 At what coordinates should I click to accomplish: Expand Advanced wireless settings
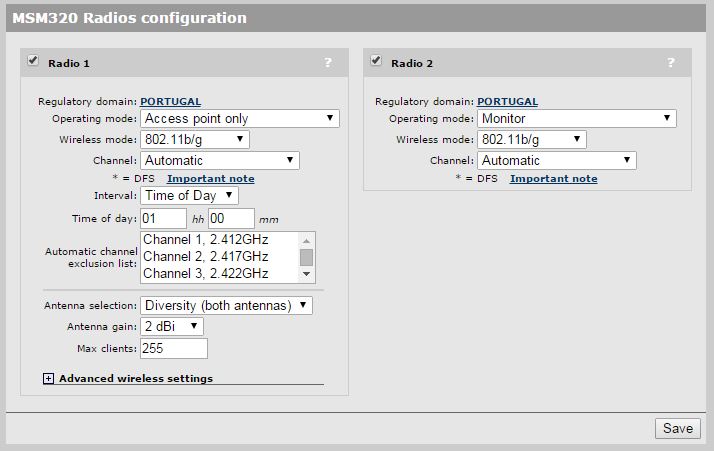(x=48, y=379)
